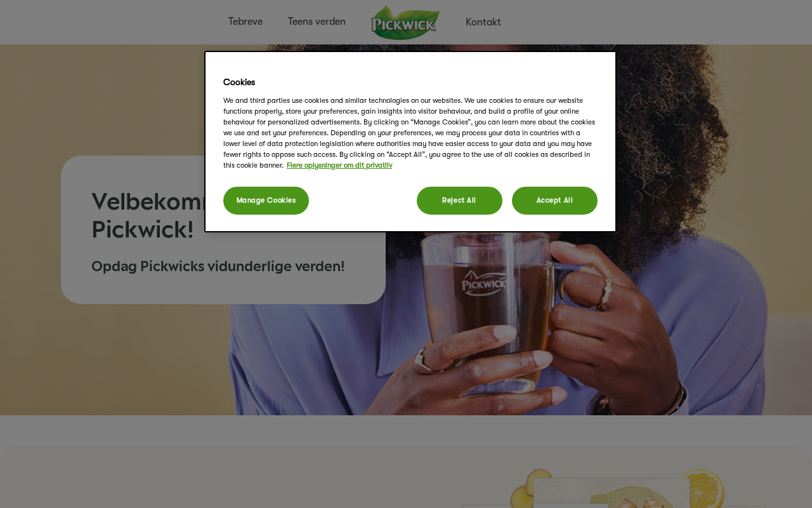Screen dimensions: 812x508
Task: Accept All cookies
Action: click(554, 201)
